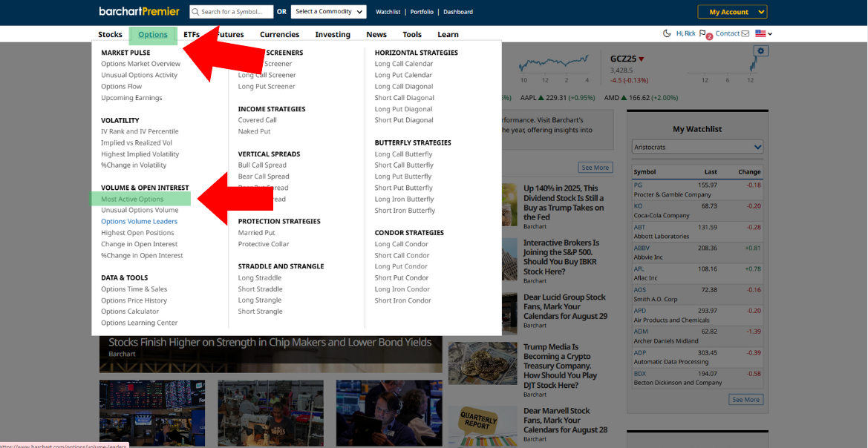This screenshot has width=868, height=448.
Task: Open the Dashboard link in header
Action: 458,12
